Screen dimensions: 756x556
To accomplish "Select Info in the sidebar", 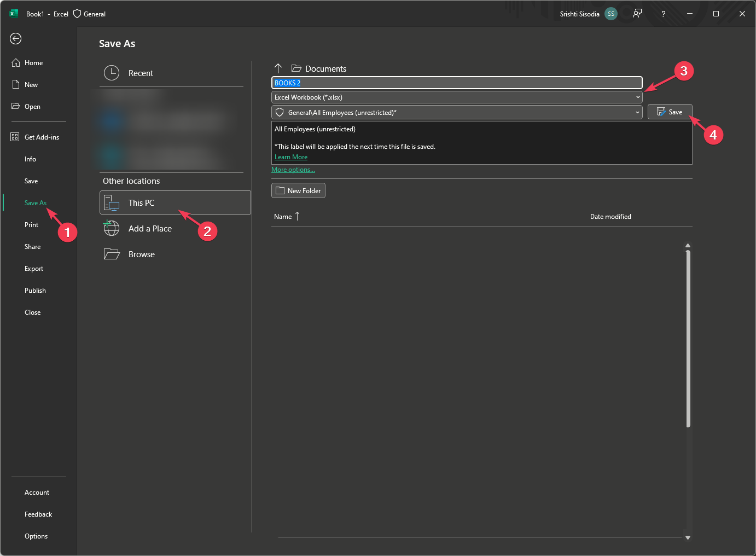I will click(x=30, y=159).
